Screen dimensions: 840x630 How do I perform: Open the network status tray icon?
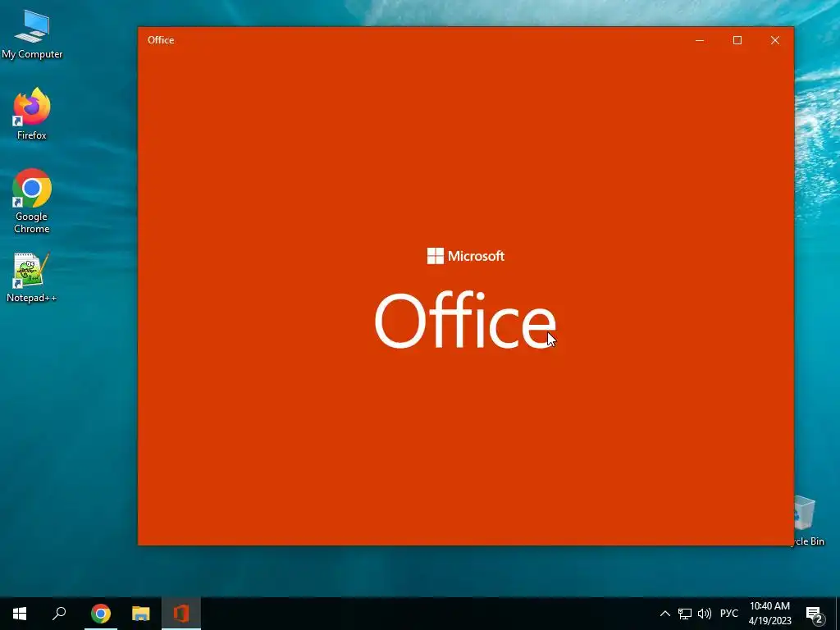685,614
